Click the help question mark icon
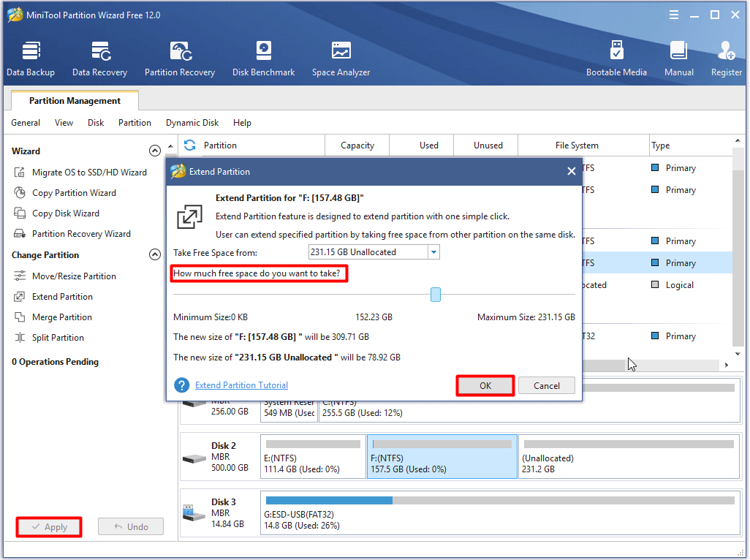Screen dimensions: 750x560 click(182, 385)
